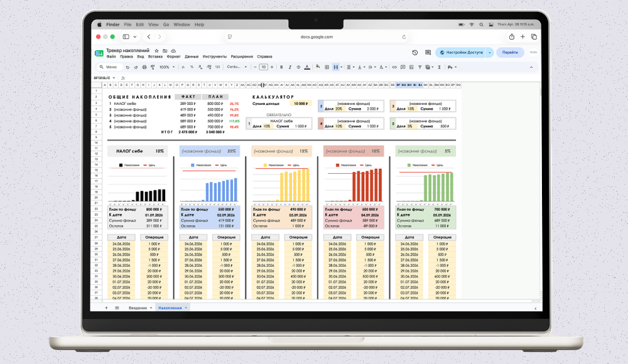Open the vertical align dropdown
628x364 pixels.
pyautogui.click(x=362, y=67)
